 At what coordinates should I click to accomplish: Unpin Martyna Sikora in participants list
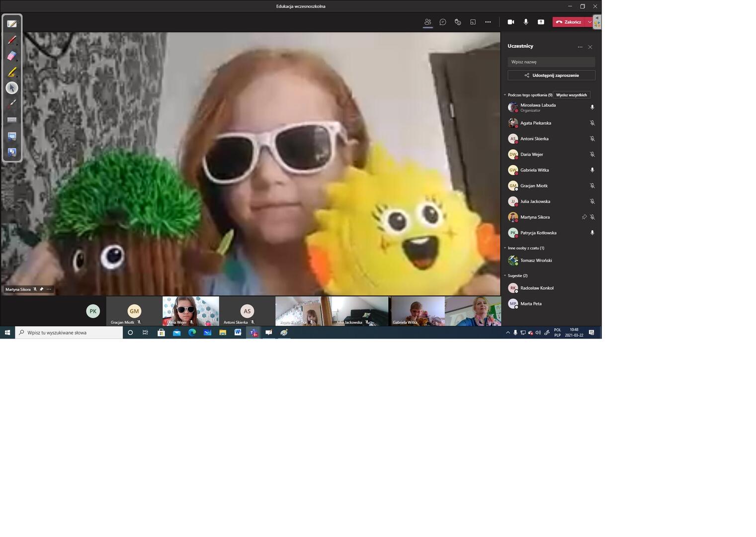(584, 217)
